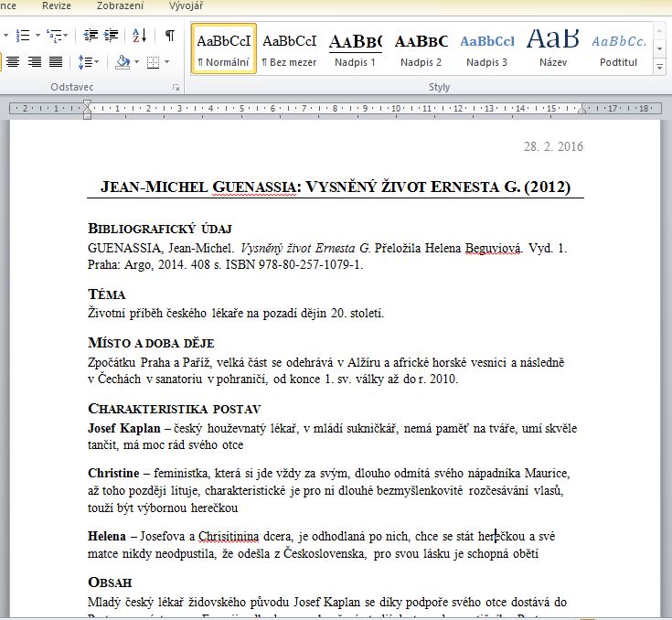Open multilevel list dropdown arrow
The image size is (672, 620).
tap(66, 35)
